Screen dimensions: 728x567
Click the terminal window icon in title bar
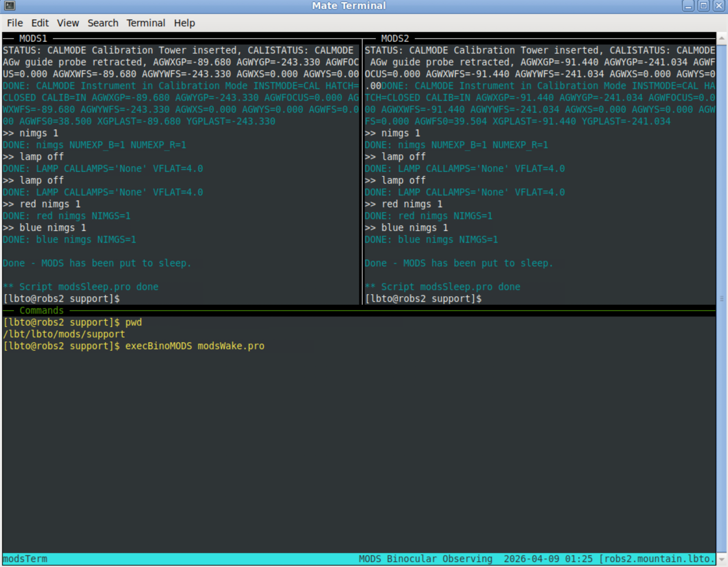tap(9, 6)
